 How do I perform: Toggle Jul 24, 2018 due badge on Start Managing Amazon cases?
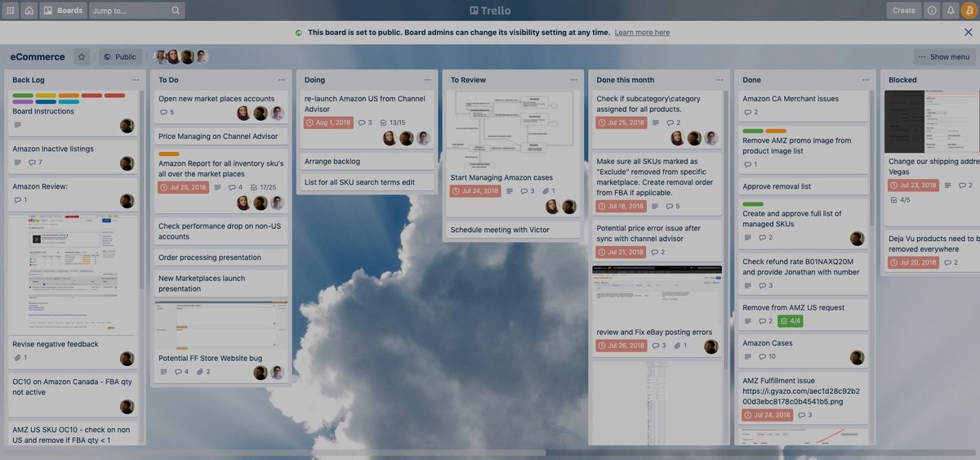click(x=475, y=191)
